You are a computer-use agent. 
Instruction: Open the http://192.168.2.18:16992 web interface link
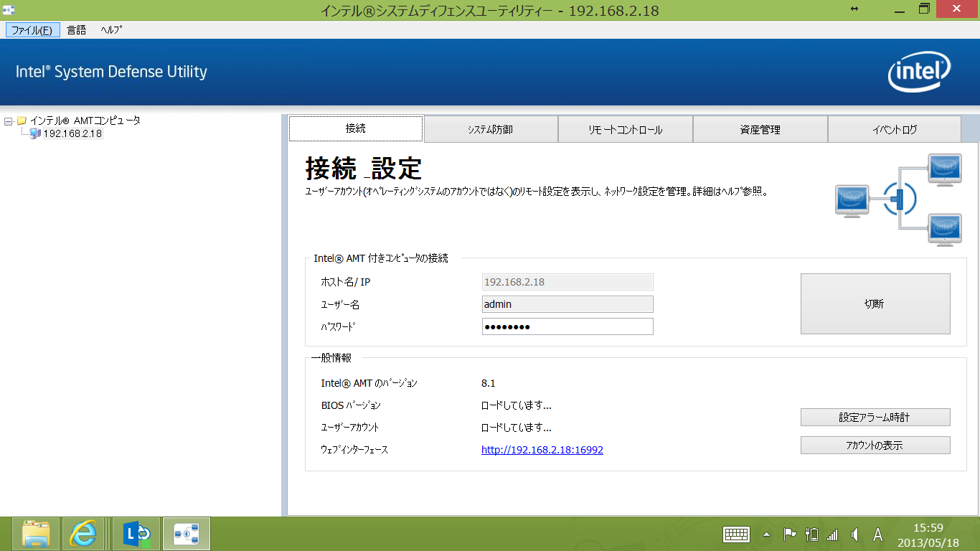[542, 450]
